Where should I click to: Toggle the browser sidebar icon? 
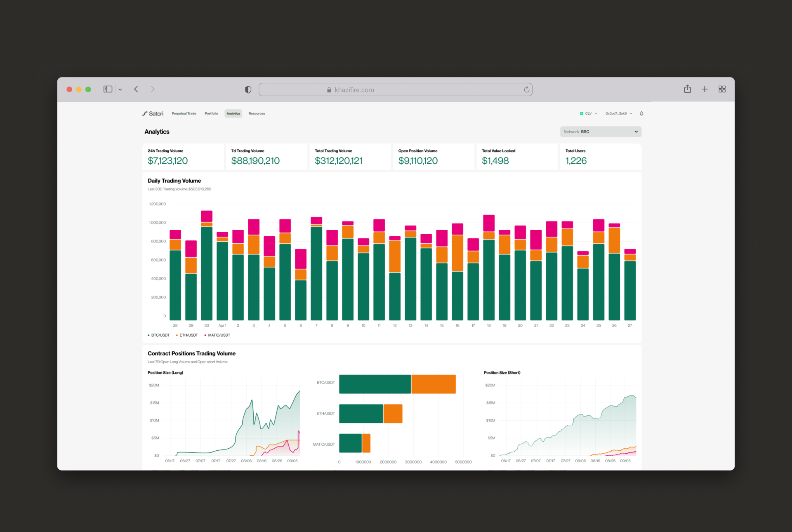pos(108,89)
